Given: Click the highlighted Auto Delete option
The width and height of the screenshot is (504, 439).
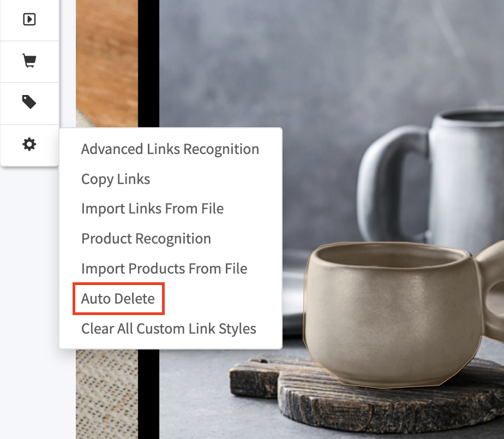Looking at the screenshot, I should click(118, 298).
